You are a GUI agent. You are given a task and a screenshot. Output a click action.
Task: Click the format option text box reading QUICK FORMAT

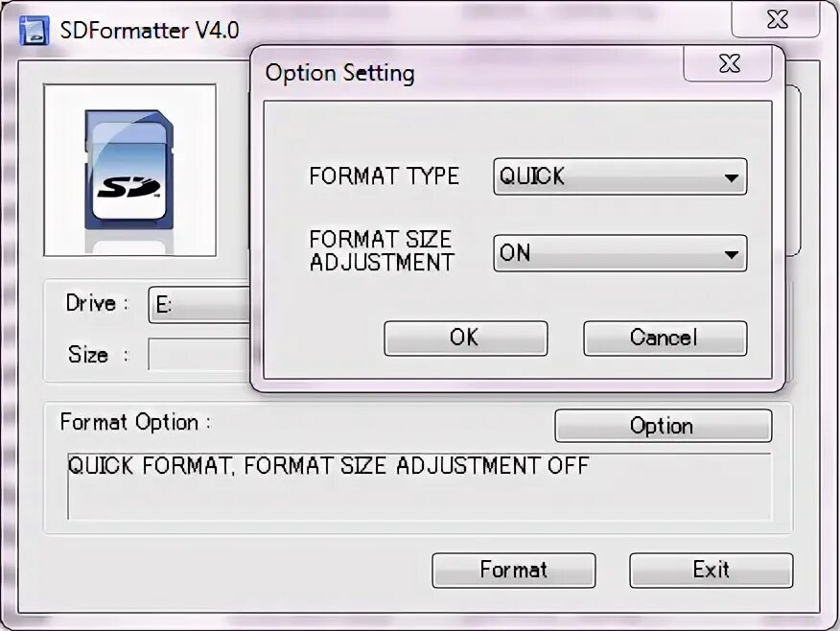click(x=419, y=486)
